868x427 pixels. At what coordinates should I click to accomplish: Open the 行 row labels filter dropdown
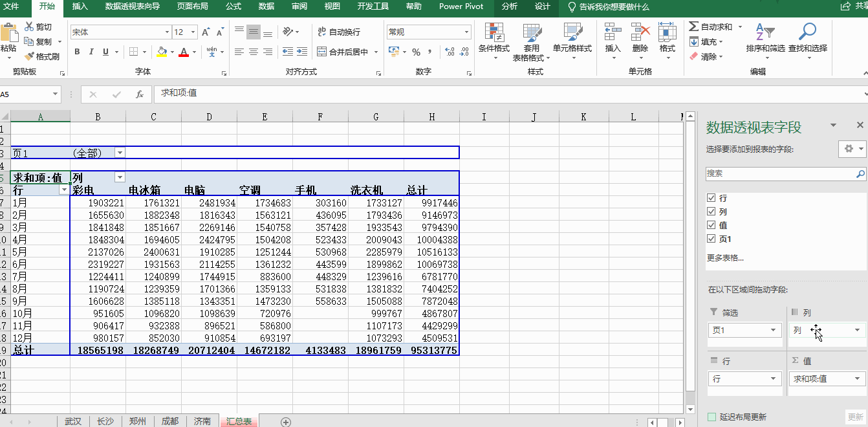(63, 190)
